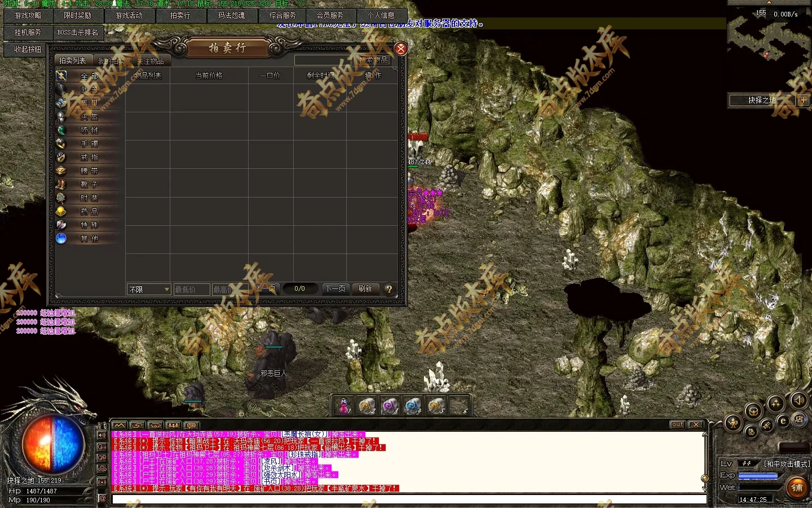The image size is (812, 508).
Task: Open the round 店 shop button
Action: click(798, 419)
